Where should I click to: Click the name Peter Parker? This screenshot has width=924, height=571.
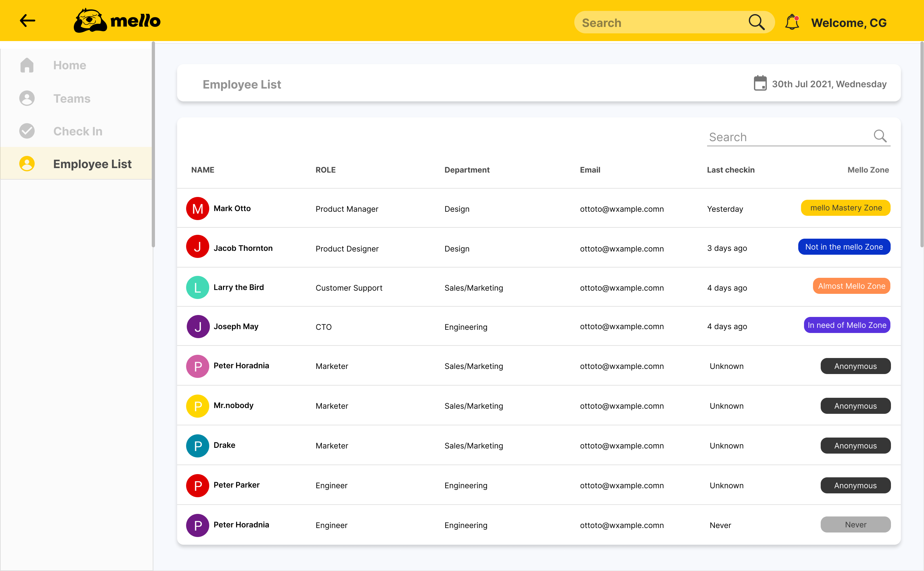pos(236,485)
